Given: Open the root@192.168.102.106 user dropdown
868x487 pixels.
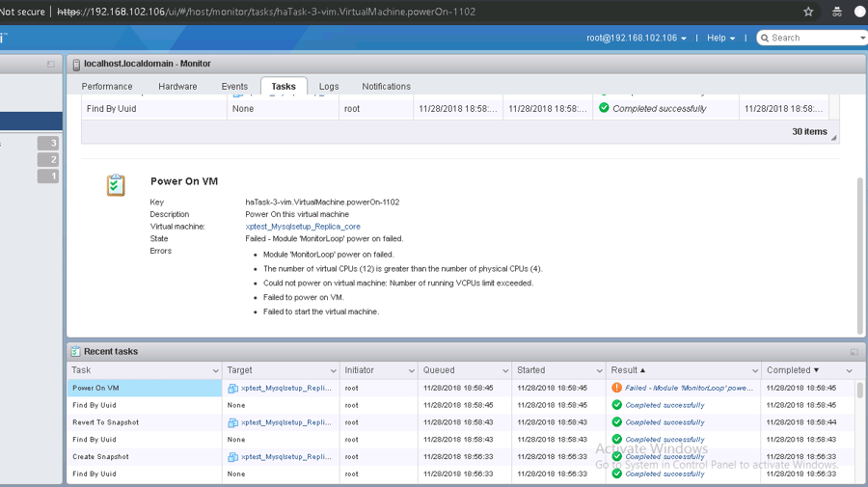Looking at the screenshot, I should (x=637, y=38).
